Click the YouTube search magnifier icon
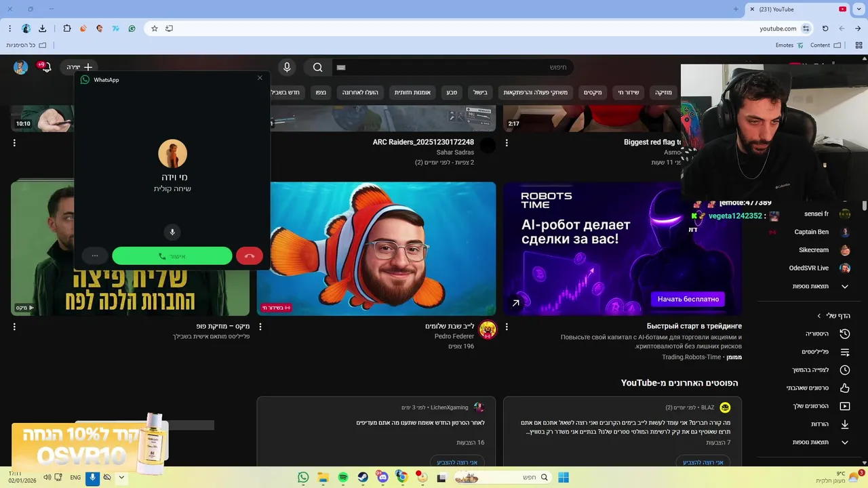The height and width of the screenshot is (488, 868). (317, 67)
